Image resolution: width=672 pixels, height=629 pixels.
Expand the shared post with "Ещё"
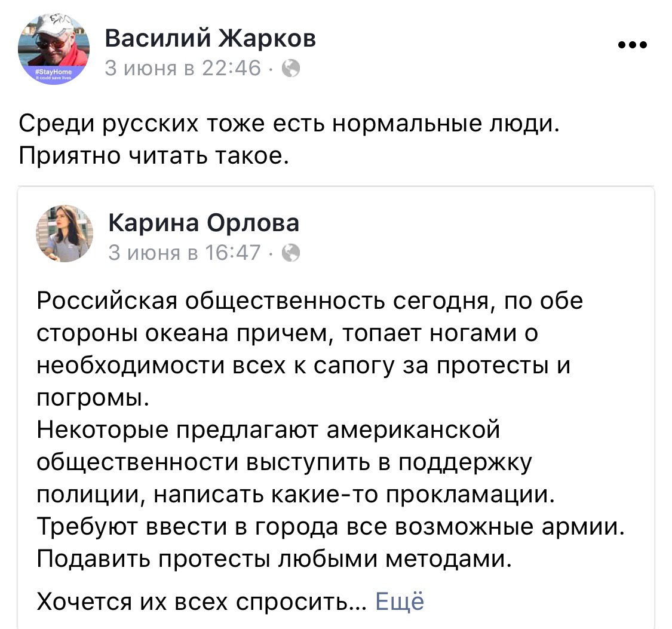[400, 600]
